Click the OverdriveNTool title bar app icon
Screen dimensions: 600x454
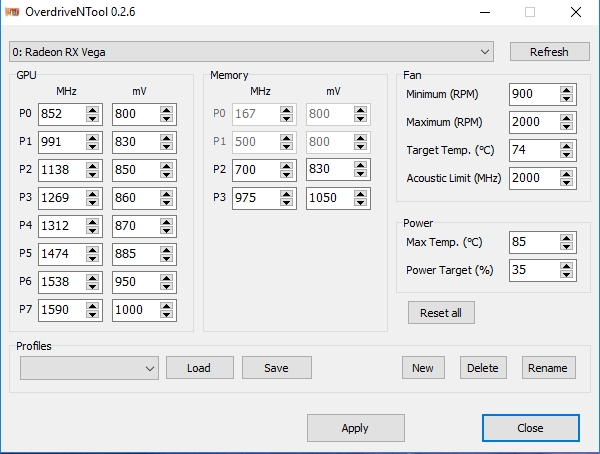tap(12, 12)
